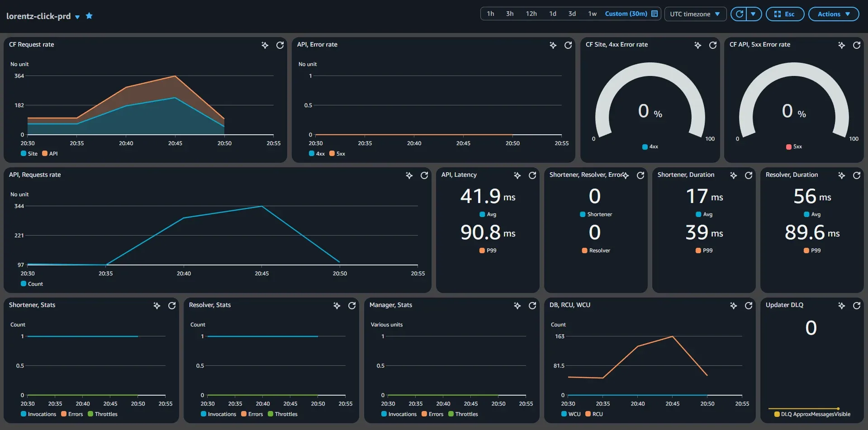
Task: Open AI insights for Resolver, Stats
Action: [337, 306]
